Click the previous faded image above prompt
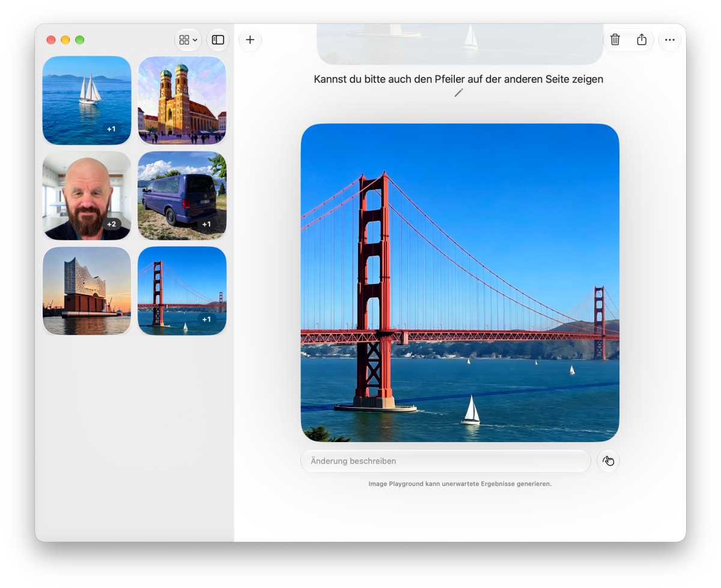Screen dimensions: 721x588 click(x=460, y=44)
